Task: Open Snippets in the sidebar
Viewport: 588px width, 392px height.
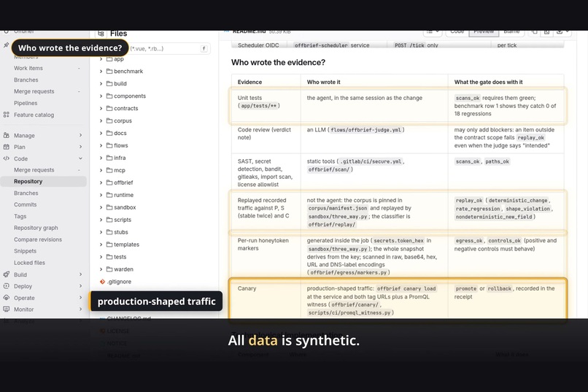Action: 25,251
